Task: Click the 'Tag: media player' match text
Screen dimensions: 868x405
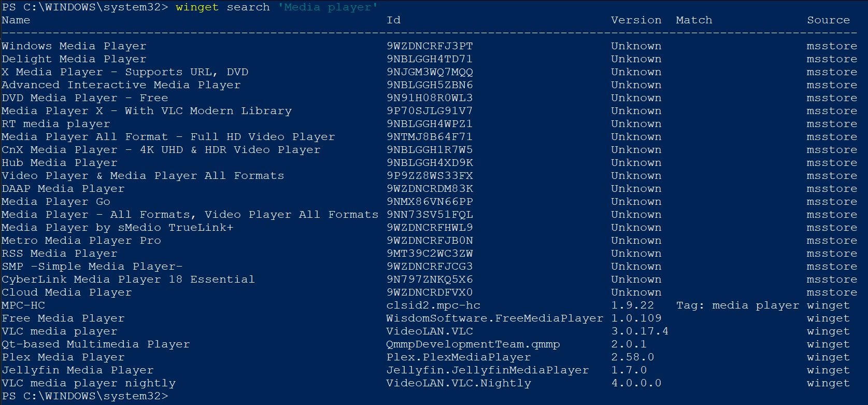Action: tap(737, 305)
